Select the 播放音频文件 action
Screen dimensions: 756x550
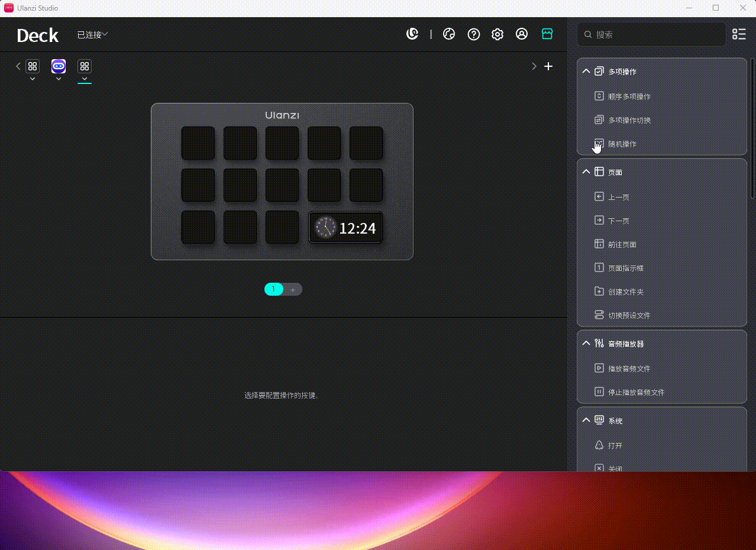coord(629,368)
